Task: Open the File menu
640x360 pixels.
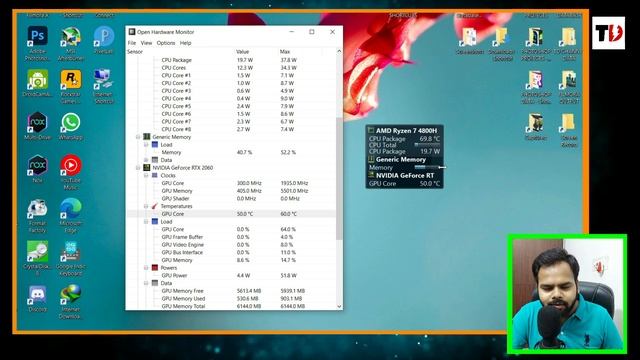Action: click(132, 43)
